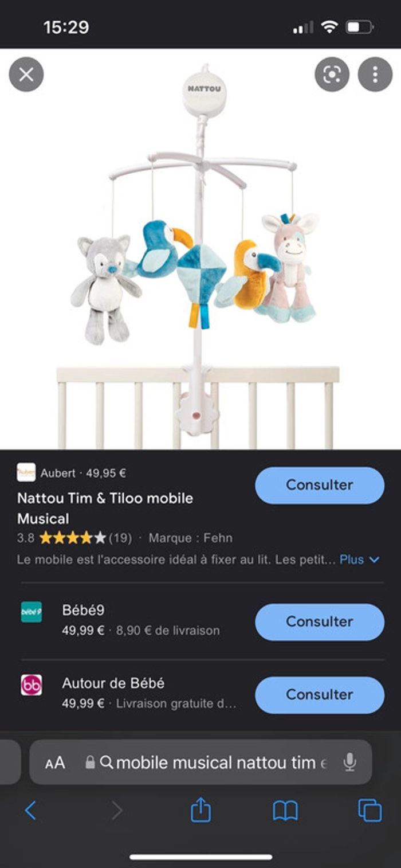
Task: Open AA reader and text size menu
Action: coord(55,763)
